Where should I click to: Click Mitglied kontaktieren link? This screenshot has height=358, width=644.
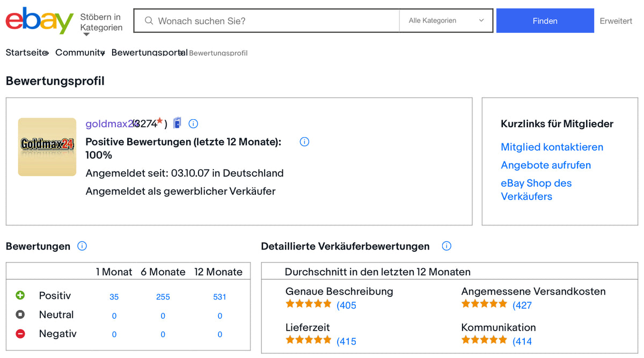point(552,147)
